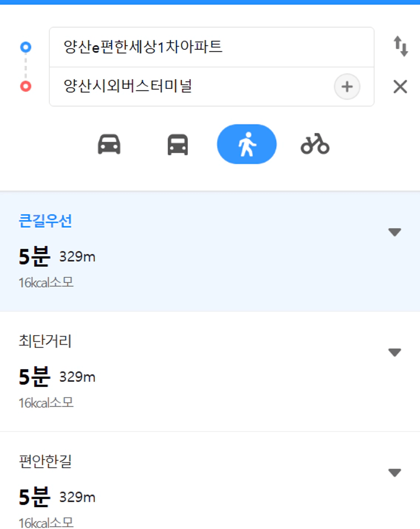
Task: Expand the 큰길우선 route details arrow
Action: pos(395,232)
